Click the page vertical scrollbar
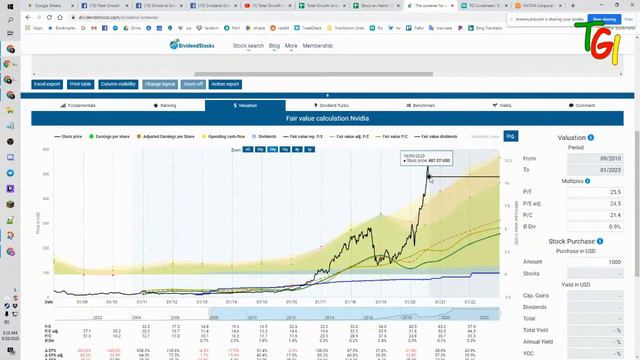This screenshot has height=360, width=640. pos(637,203)
